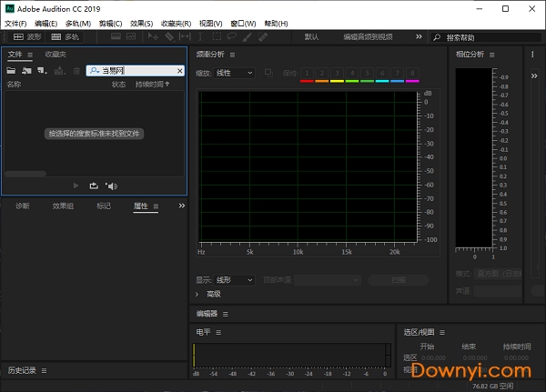Screen dimensions: 546x392
Task: Open the 文件 panel menu icon
Action: [29, 55]
